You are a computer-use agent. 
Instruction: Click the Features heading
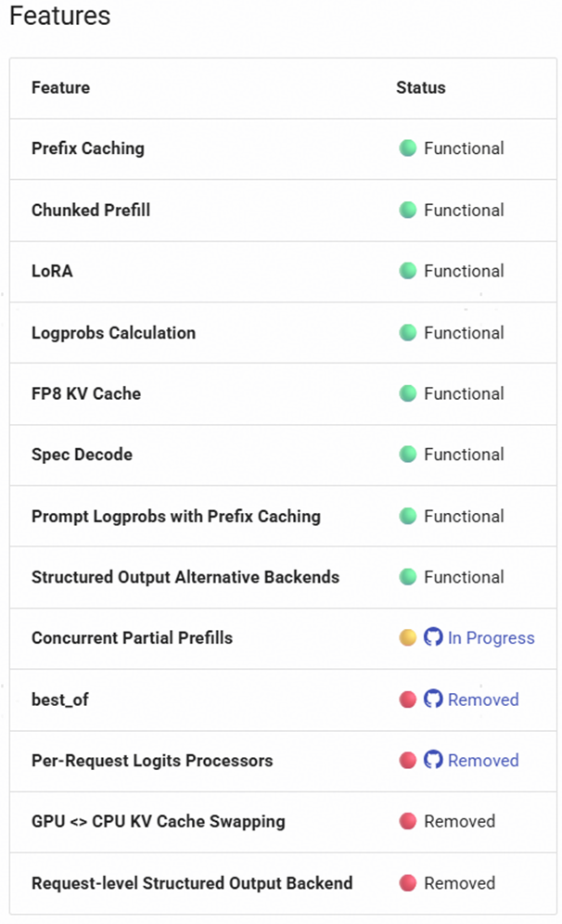(x=59, y=17)
